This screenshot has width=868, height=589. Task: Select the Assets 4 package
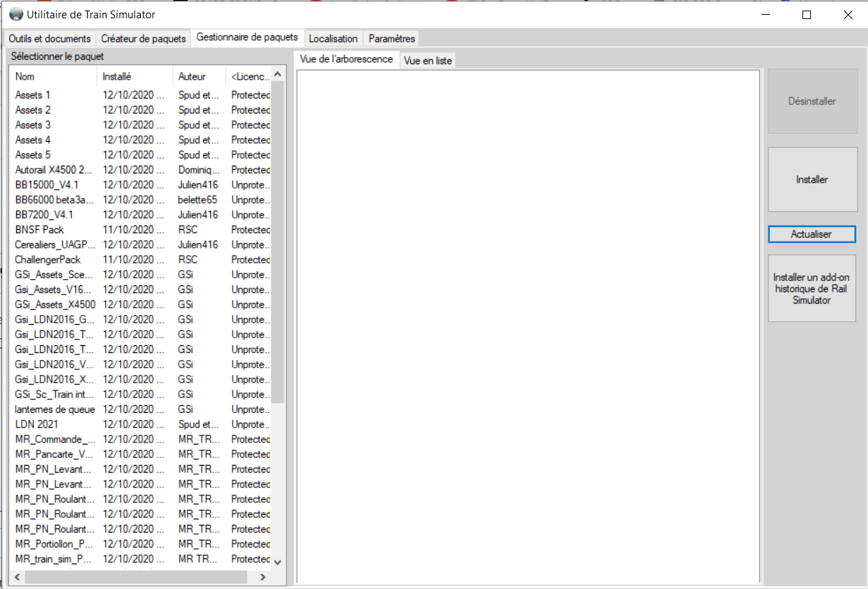140,139
